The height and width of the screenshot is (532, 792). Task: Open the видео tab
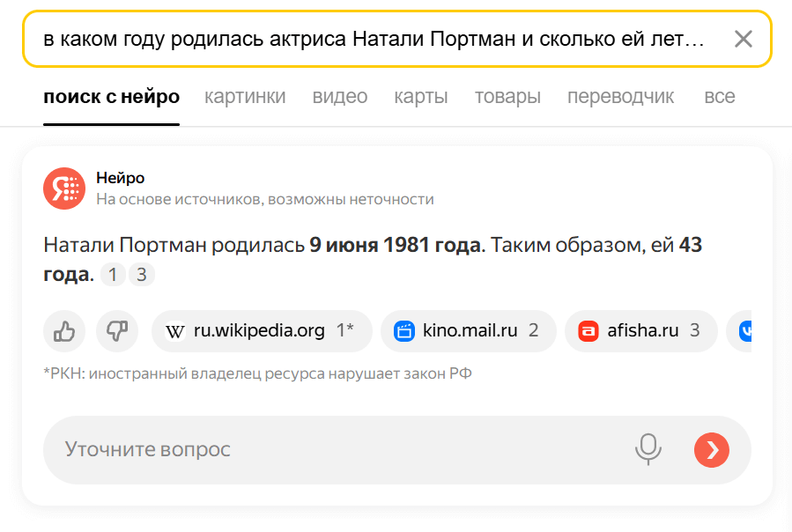(x=339, y=97)
